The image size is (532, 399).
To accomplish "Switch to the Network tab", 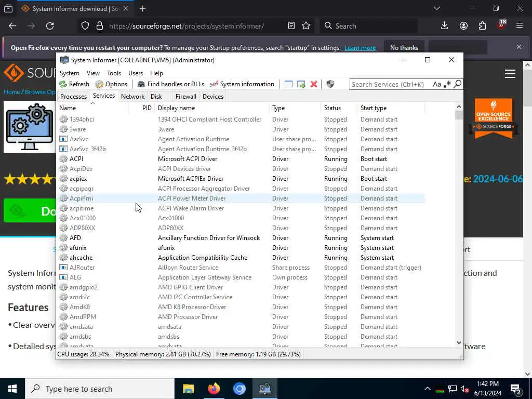I will coord(132,96).
